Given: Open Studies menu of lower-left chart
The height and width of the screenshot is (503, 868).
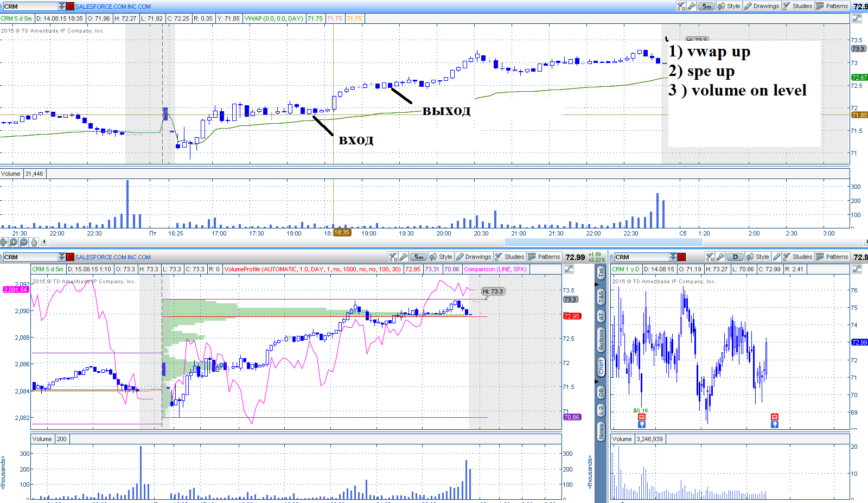Looking at the screenshot, I should [509, 257].
